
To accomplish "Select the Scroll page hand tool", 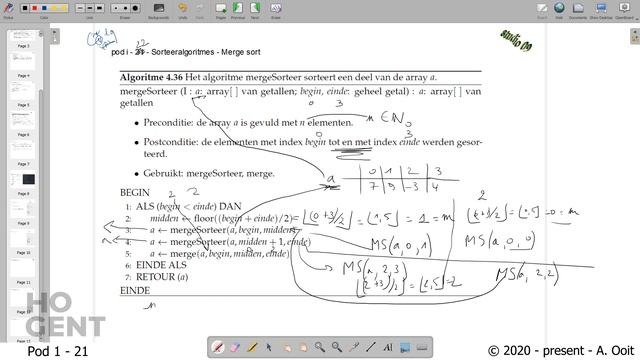I will (303, 347).
